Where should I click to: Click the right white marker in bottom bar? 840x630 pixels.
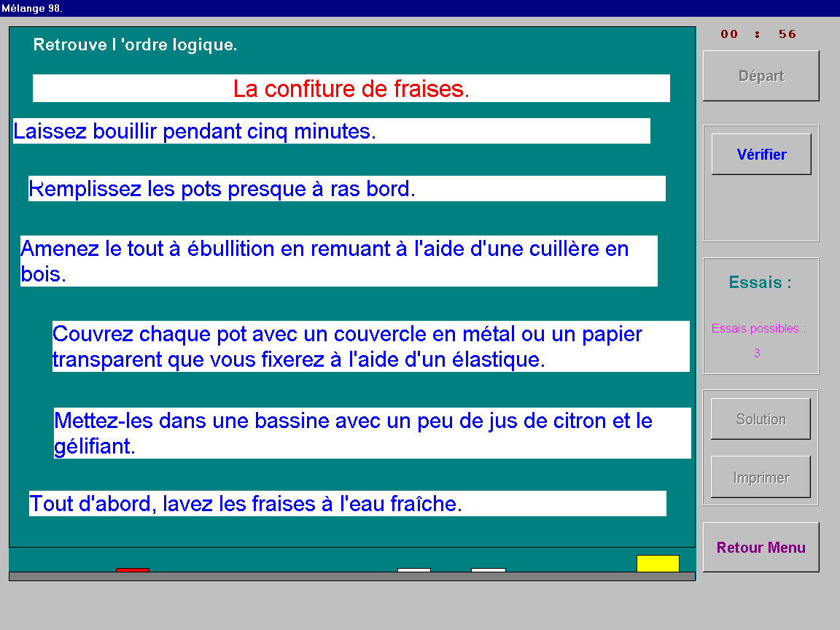(488, 569)
